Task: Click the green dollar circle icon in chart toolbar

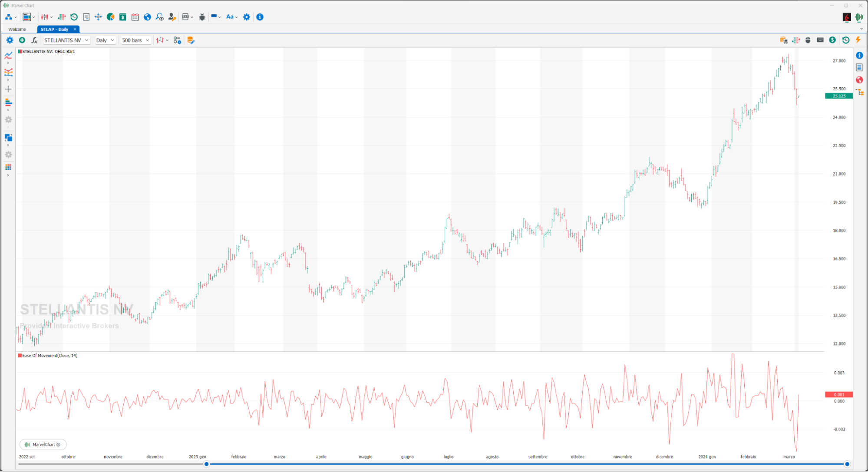Action: 832,40
